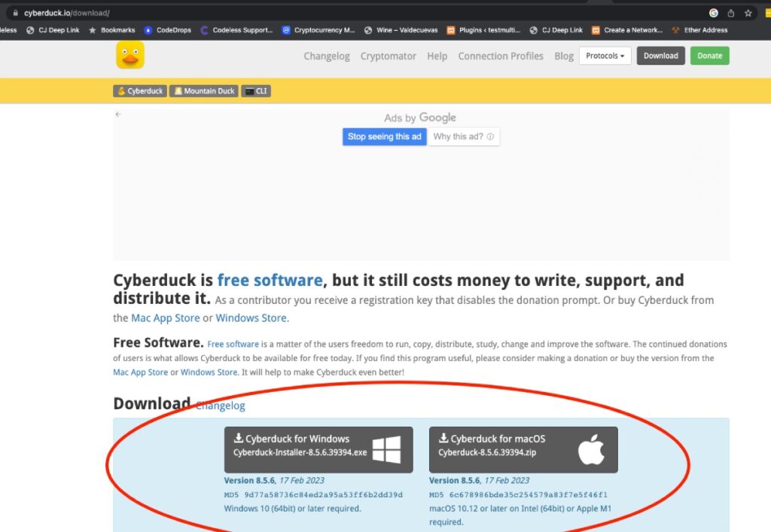Click 'Windows 10 (64bit) or later required' text
The width and height of the screenshot is (771, 532).
(x=293, y=509)
